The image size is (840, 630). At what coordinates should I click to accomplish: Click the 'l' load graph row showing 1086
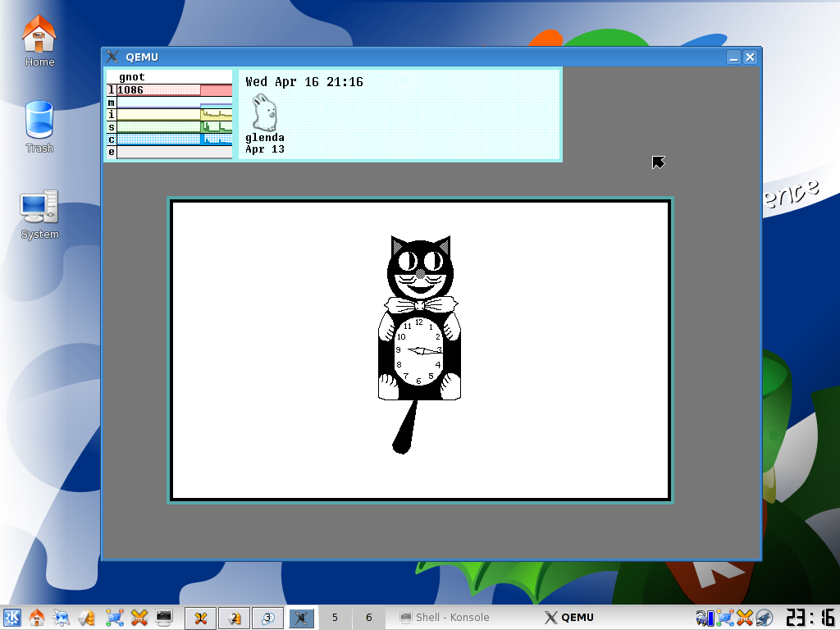coord(170,90)
